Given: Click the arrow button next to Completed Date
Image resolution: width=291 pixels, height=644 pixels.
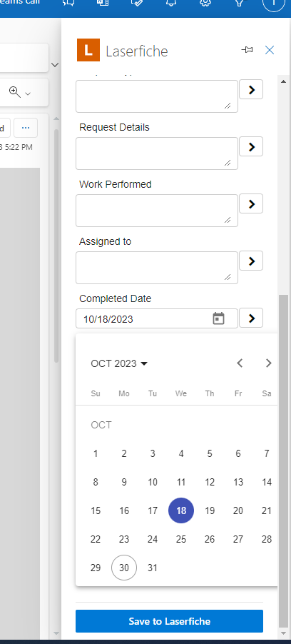Looking at the screenshot, I should 251,318.
